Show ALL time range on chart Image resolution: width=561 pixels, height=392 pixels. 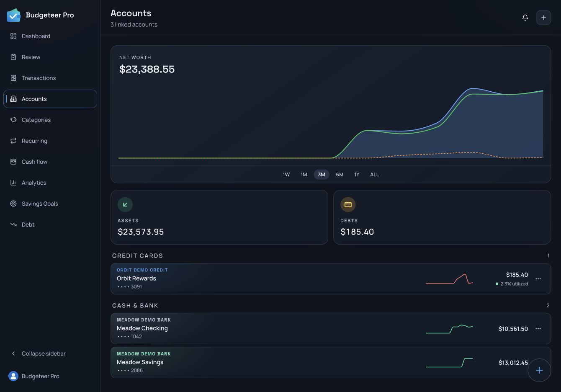coord(375,175)
